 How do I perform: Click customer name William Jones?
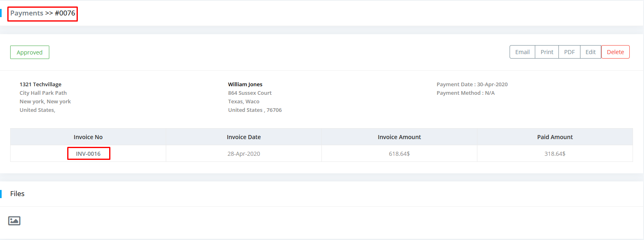click(245, 84)
